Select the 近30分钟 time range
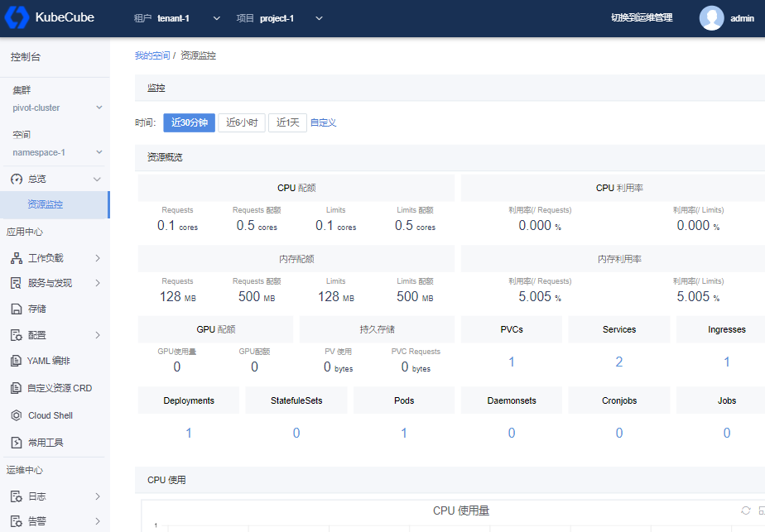This screenshot has width=765, height=532. 190,122
